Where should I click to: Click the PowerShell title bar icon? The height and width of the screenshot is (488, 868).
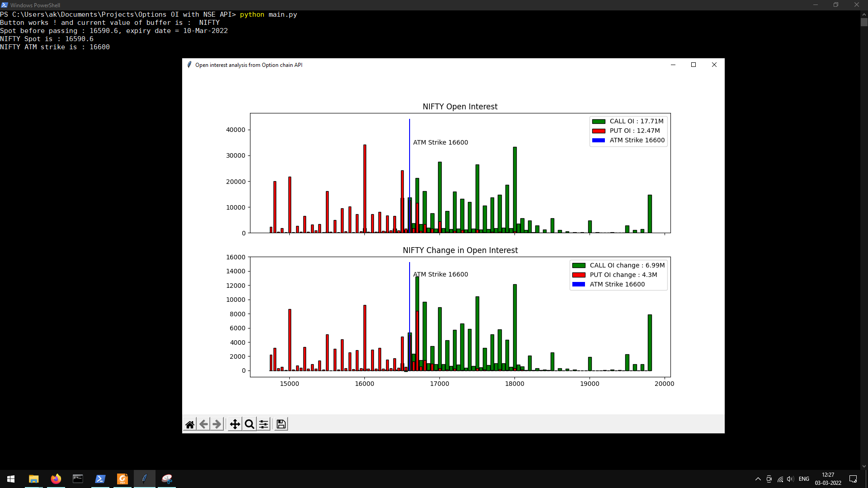coord(5,5)
